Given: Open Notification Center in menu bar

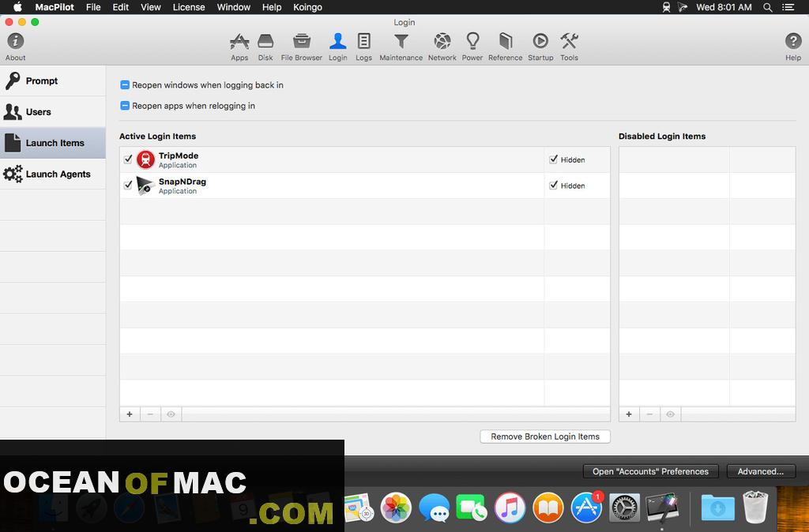Looking at the screenshot, I should 788,7.
